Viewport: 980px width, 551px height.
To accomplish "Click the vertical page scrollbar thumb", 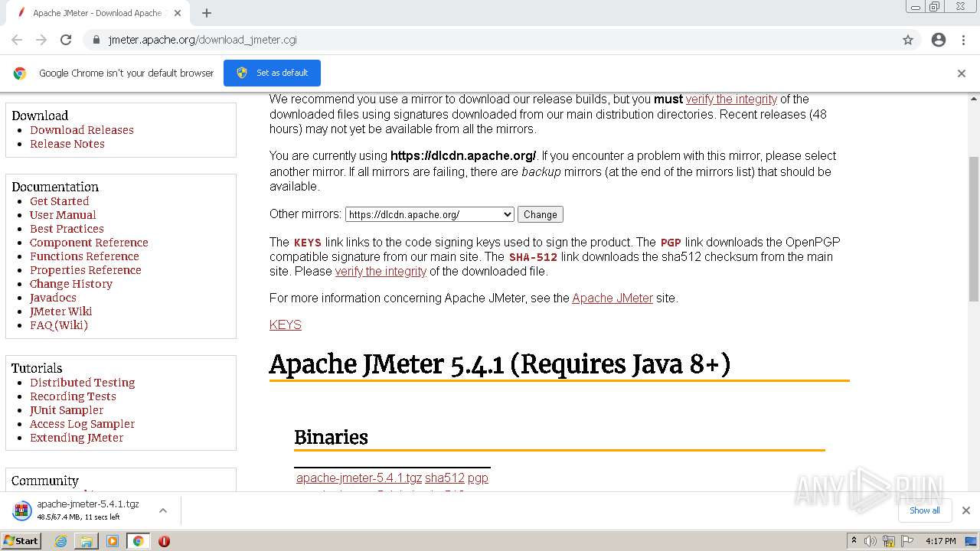I will [x=974, y=228].
